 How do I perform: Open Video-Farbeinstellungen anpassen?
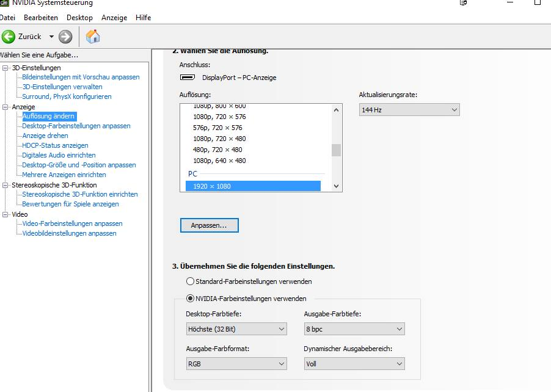[x=73, y=223]
